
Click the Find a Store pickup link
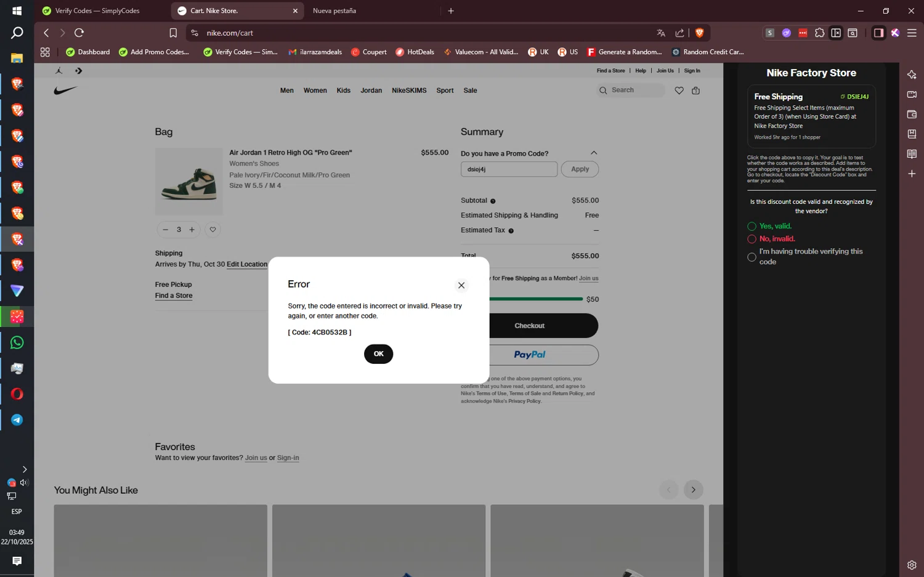(174, 296)
